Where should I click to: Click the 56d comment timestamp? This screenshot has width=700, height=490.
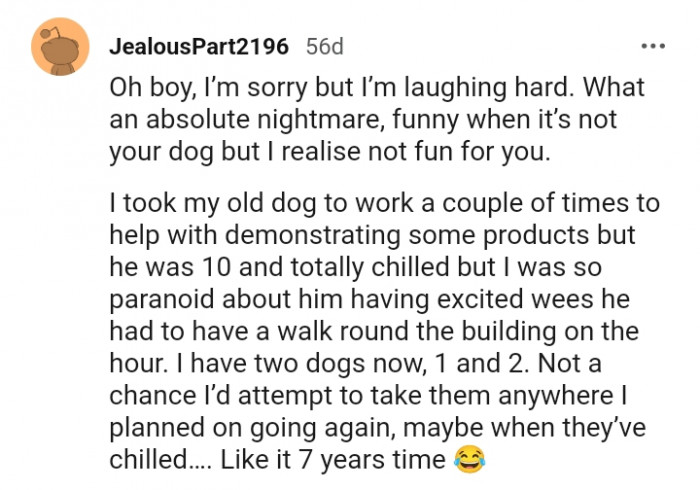pyautogui.click(x=324, y=46)
